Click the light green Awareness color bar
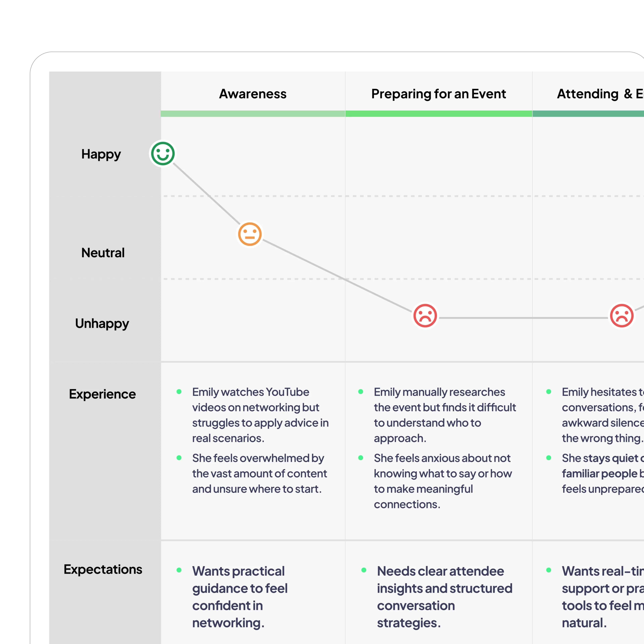The image size is (644, 644). click(253, 114)
